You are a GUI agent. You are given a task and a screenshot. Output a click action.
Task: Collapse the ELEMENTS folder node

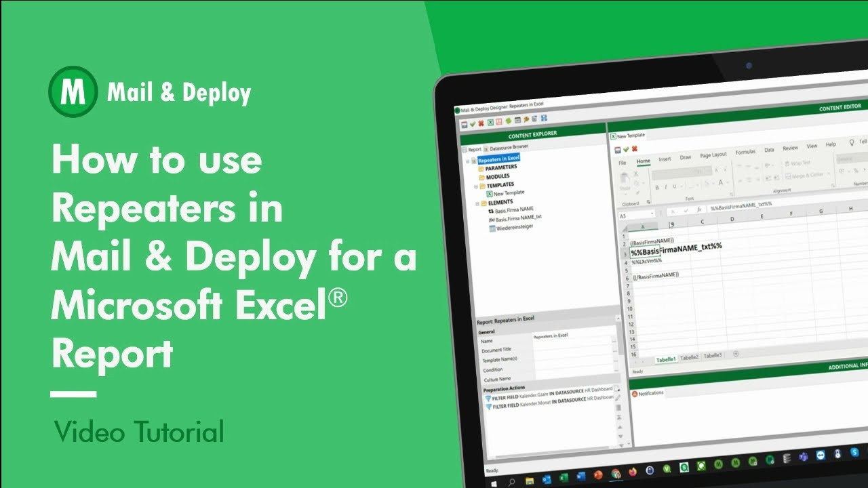coord(477,203)
